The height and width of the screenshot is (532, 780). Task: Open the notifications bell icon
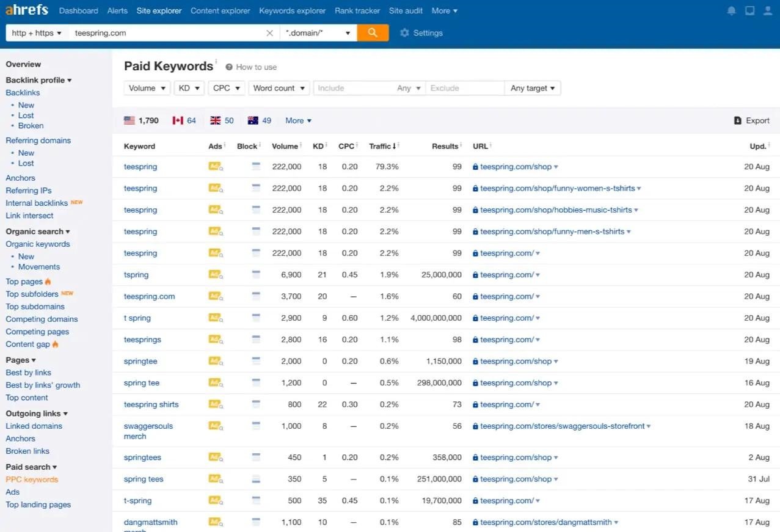point(731,11)
